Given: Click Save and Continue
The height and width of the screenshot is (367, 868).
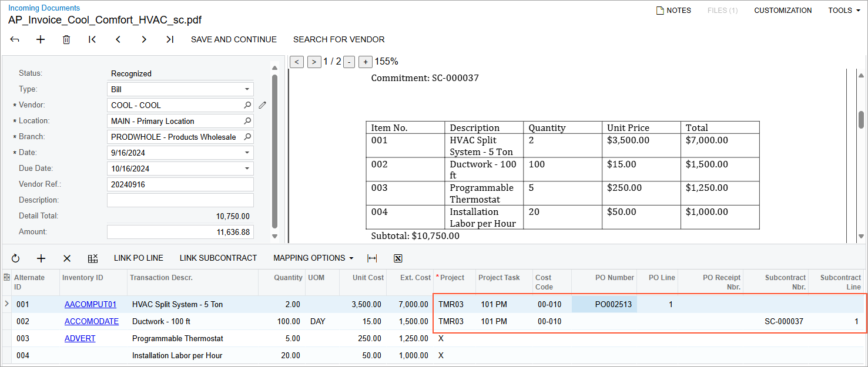Looking at the screenshot, I should tap(233, 39).
